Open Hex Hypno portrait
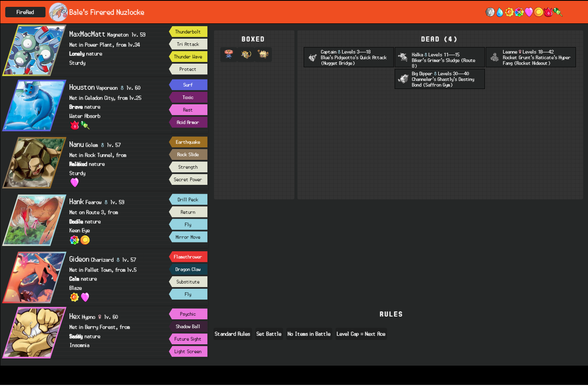 [x=34, y=333]
